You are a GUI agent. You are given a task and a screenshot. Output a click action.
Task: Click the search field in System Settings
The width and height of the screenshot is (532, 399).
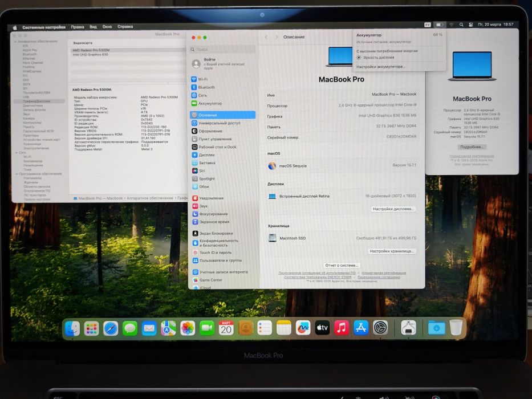222,50
